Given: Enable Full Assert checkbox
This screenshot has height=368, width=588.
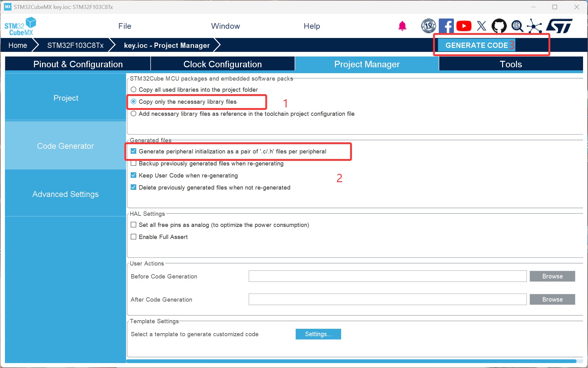Looking at the screenshot, I should (x=133, y=237).
